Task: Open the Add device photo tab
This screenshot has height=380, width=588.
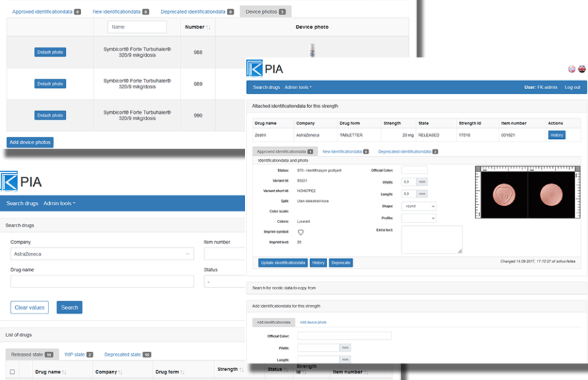Action: tap(313, 323)
